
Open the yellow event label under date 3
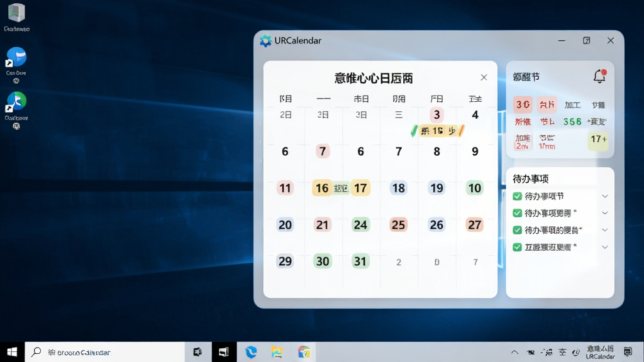click(438, 131)
